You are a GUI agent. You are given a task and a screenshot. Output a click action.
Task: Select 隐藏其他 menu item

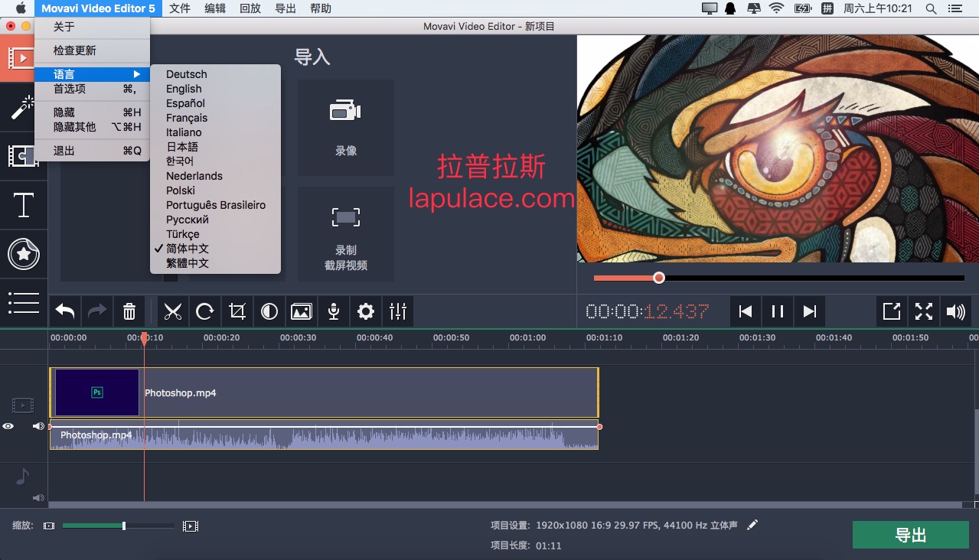coord(92,127)
